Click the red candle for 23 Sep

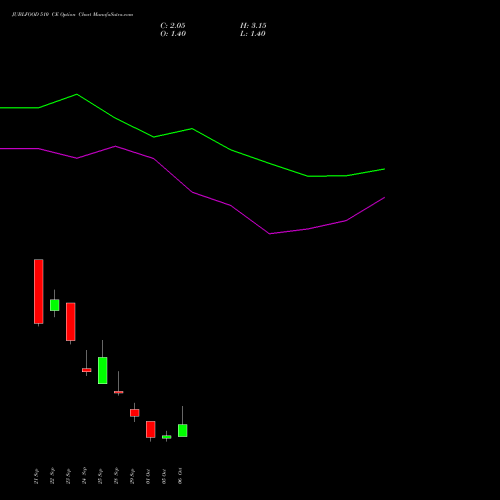point(71,322)
